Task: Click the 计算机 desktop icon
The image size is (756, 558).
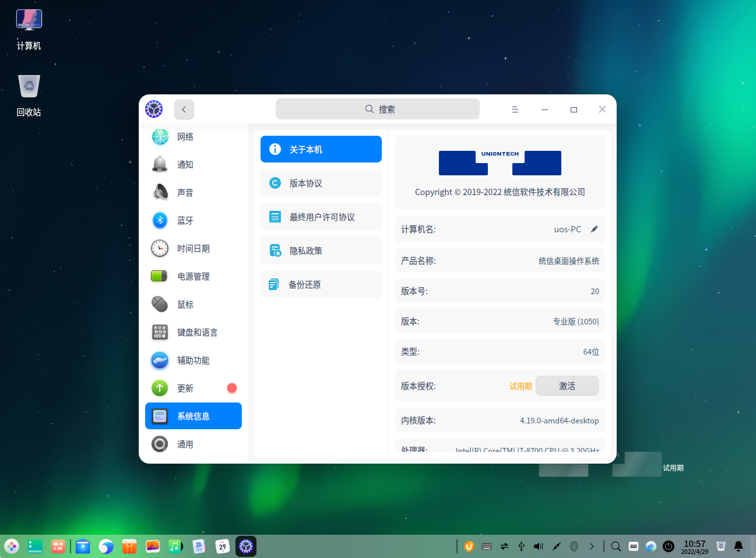Action: click(29, 30)
